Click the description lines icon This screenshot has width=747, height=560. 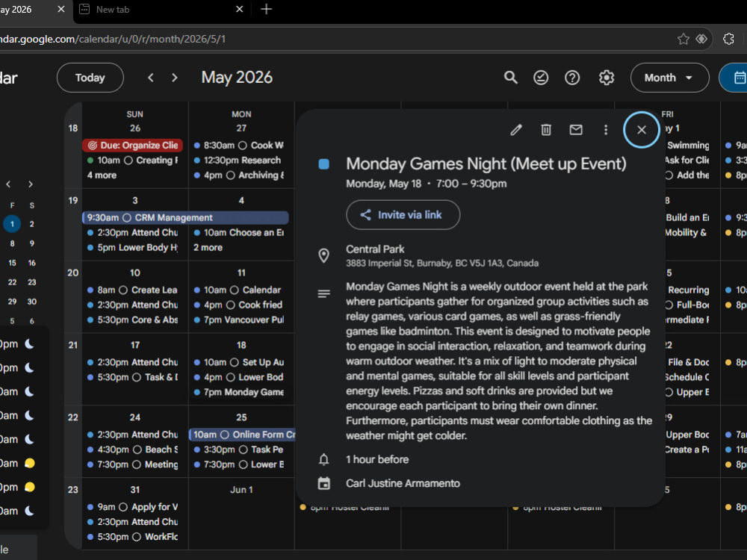point(323,293)
